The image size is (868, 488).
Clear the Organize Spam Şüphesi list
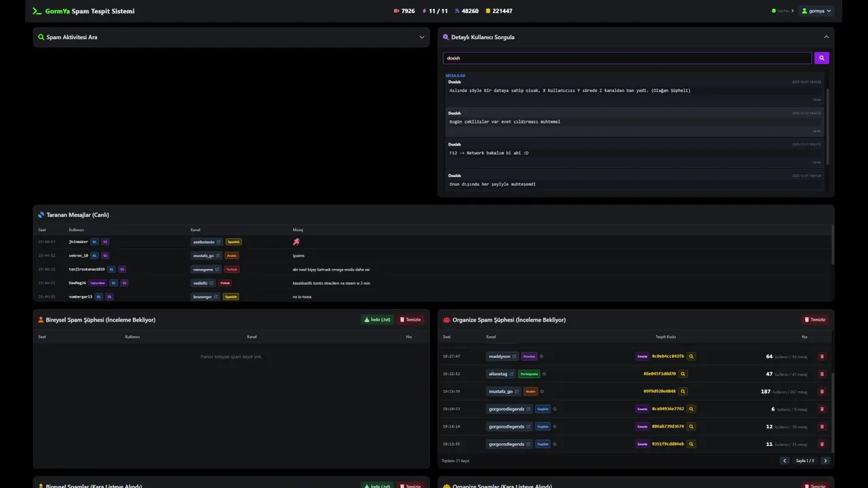pyautogui.click(x=815, y=320)
